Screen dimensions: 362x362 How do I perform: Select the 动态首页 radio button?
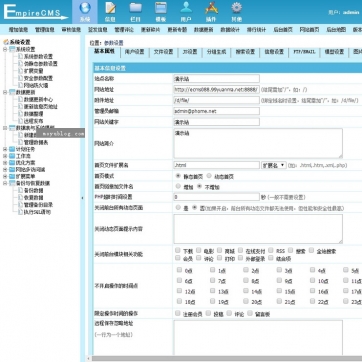coord(209,176)
